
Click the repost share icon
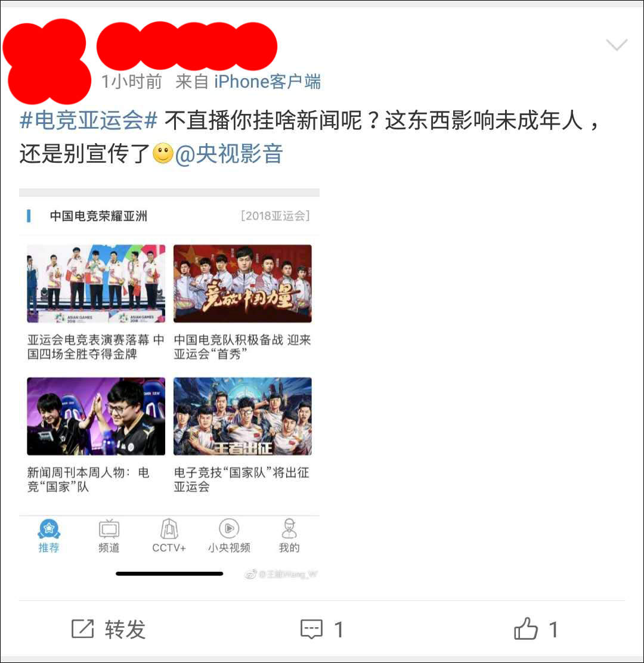pos(82,629)
